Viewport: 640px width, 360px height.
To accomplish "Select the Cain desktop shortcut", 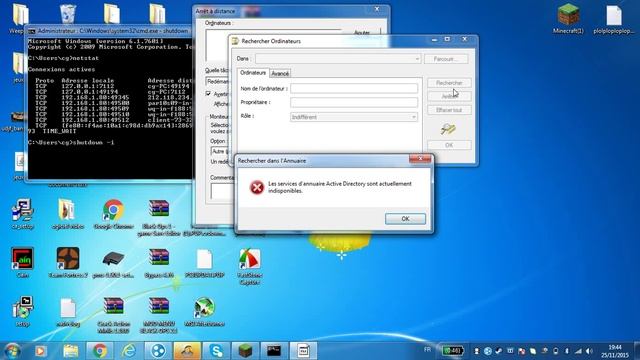I will tap(22, 263).
